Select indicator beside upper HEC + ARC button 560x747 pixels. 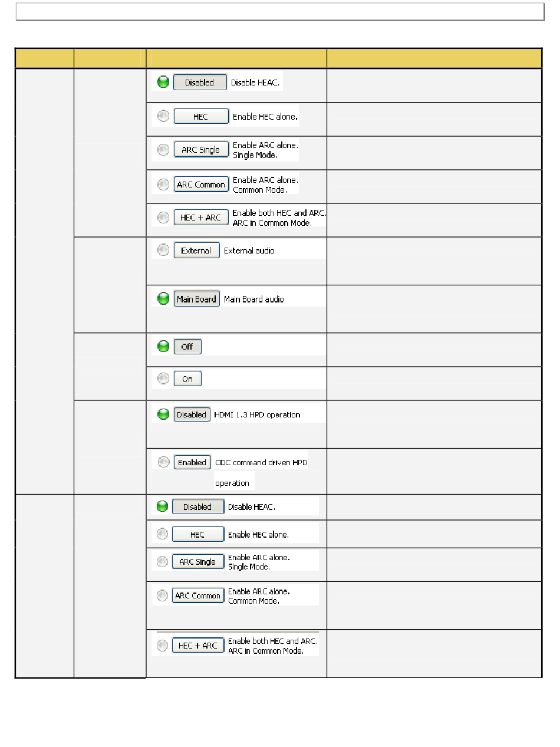coord(163,218)
